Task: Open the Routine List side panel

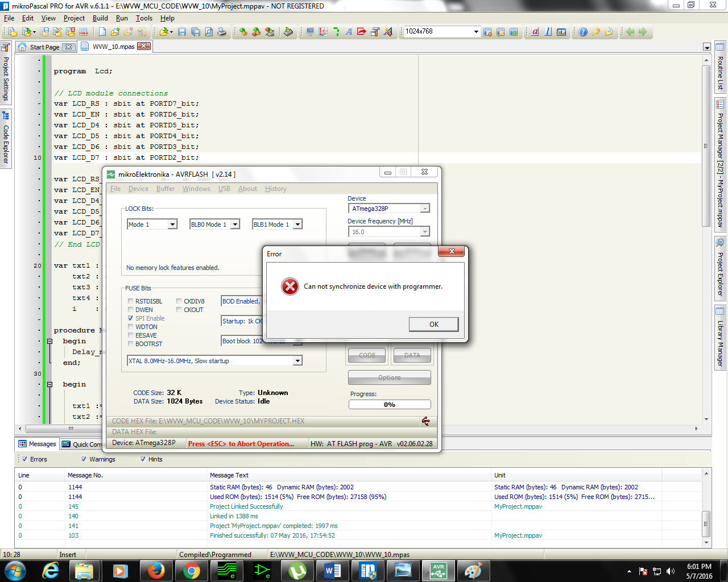Action: (x=720, y=67)
